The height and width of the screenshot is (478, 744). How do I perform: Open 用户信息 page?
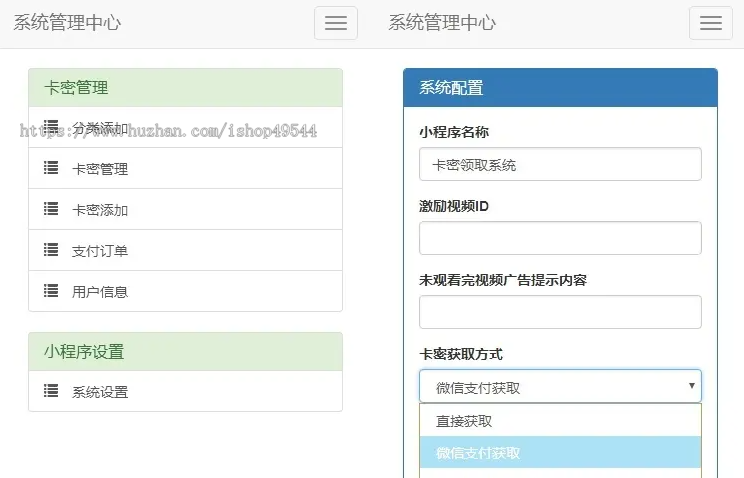click(185, 291)
